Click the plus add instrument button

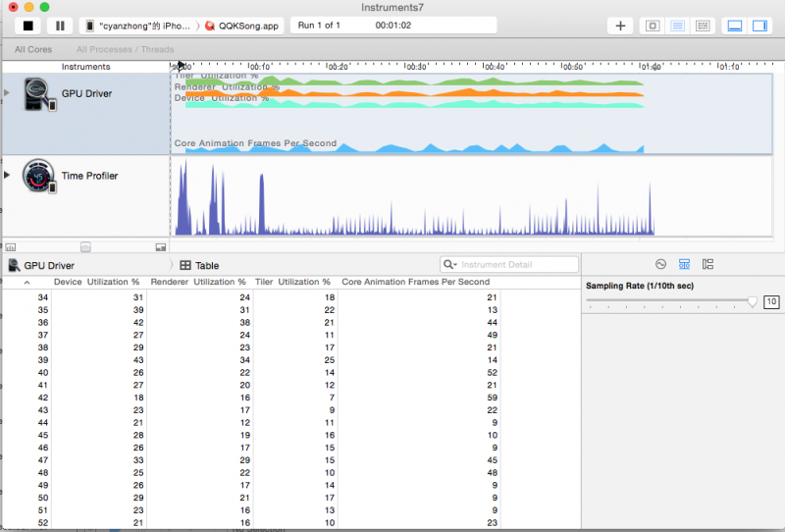620,26
